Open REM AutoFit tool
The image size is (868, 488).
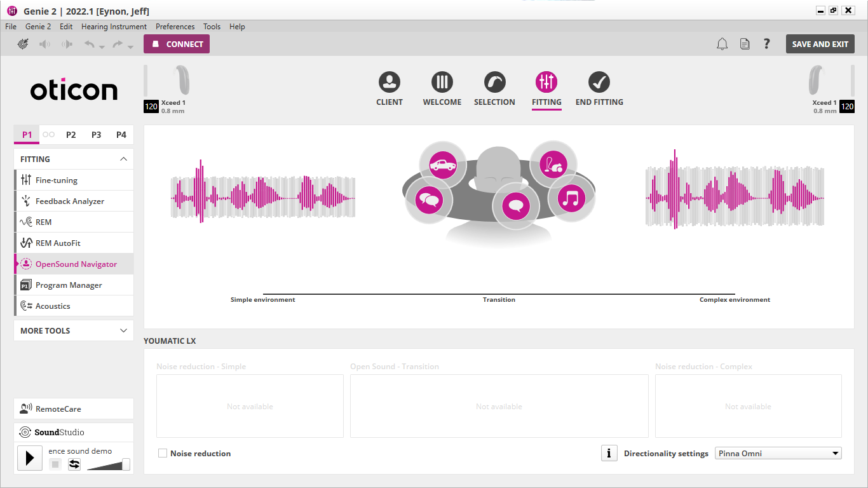(x=74, y=243)
